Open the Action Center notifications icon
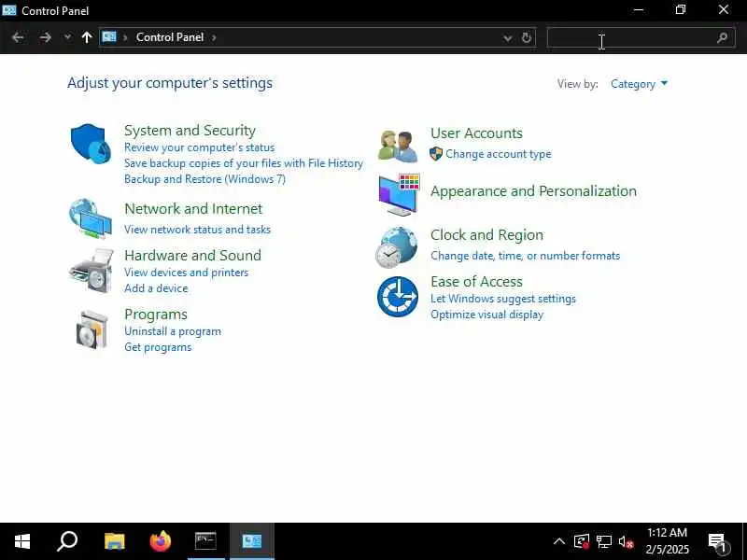 [x=717, y=542]
